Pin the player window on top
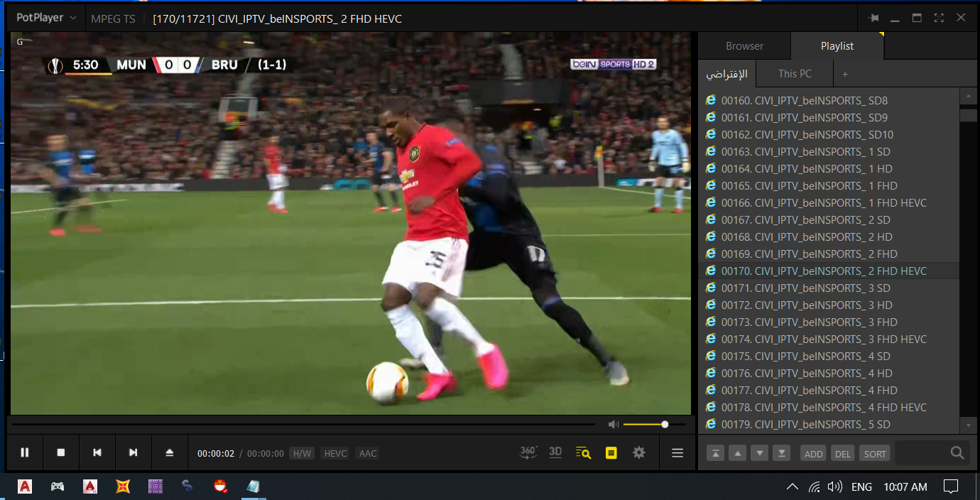This screenshot has width=980, height=500. tap(873, 18)
